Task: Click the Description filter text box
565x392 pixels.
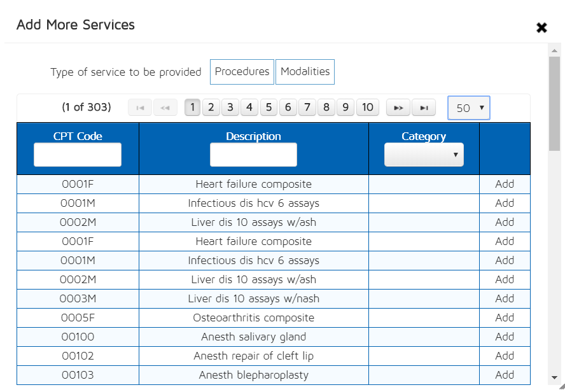Action: 253,155
